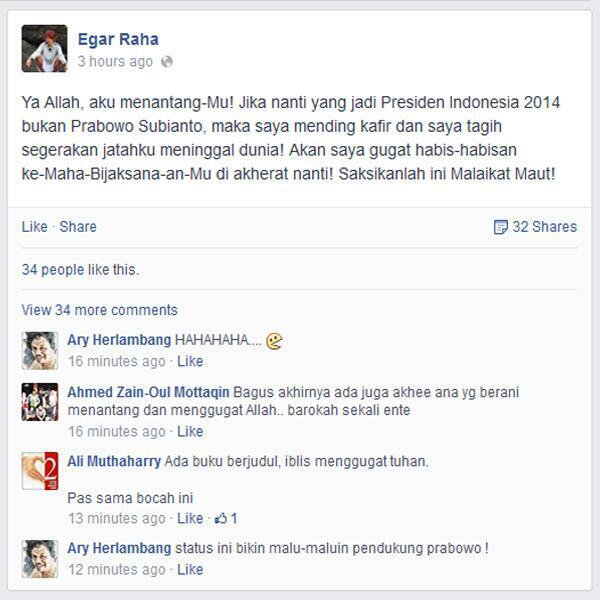Open Ahmed Zain-Oul Mottaqin's avatar

40,402
